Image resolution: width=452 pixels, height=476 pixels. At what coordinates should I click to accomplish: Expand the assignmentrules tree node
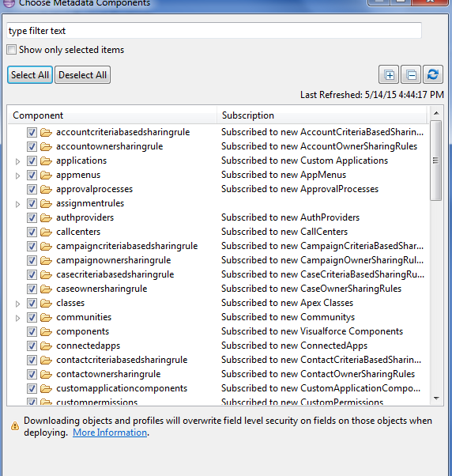[17, 204]
